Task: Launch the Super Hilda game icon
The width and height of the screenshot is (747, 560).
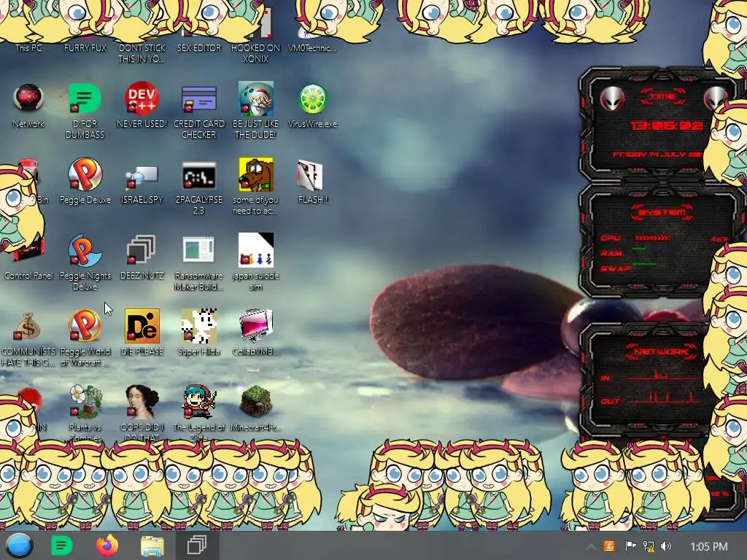Action: pyautogui.click(x=198, y=326)
